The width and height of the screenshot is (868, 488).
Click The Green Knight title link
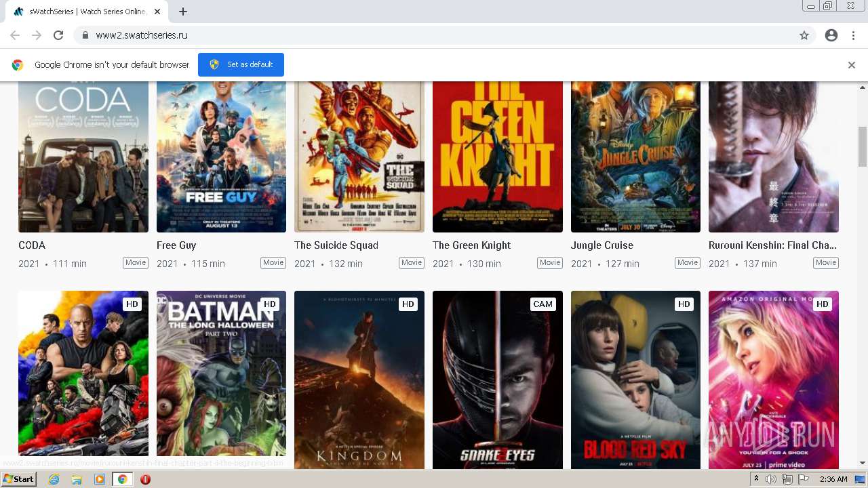pyautogui.click(x=471, y=245)
